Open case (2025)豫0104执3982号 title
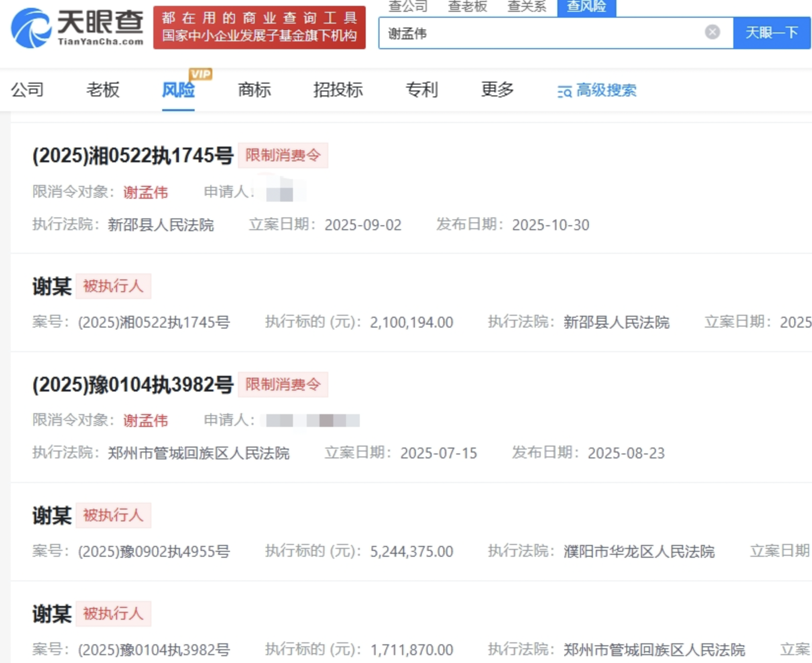812x663 pixels. click(133, 385)
